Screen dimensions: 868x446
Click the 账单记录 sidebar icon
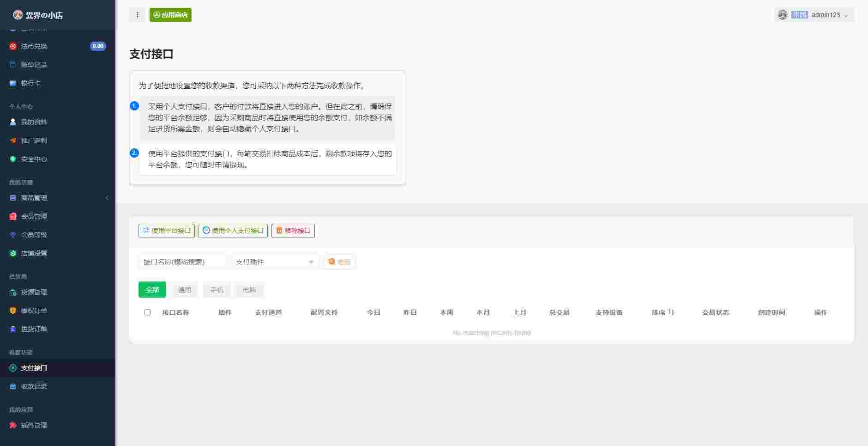[x=13, y=65]
